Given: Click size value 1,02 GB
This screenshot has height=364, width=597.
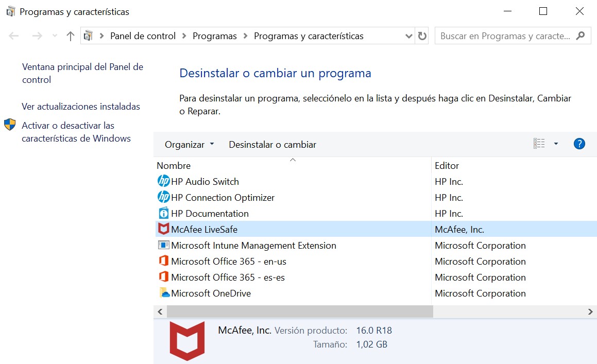Looking at the screenshot, I should (371, 344).
